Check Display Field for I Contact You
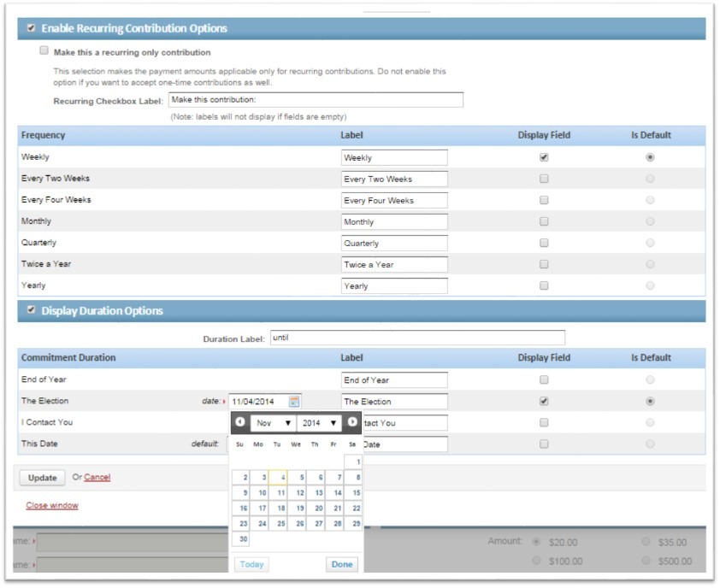This screenshot has height=588, width=720. 544,422
